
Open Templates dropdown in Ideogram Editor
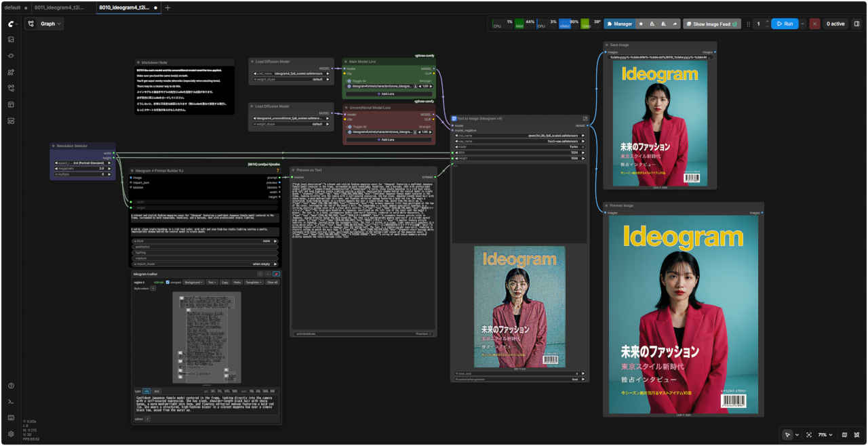pos(254,282)
